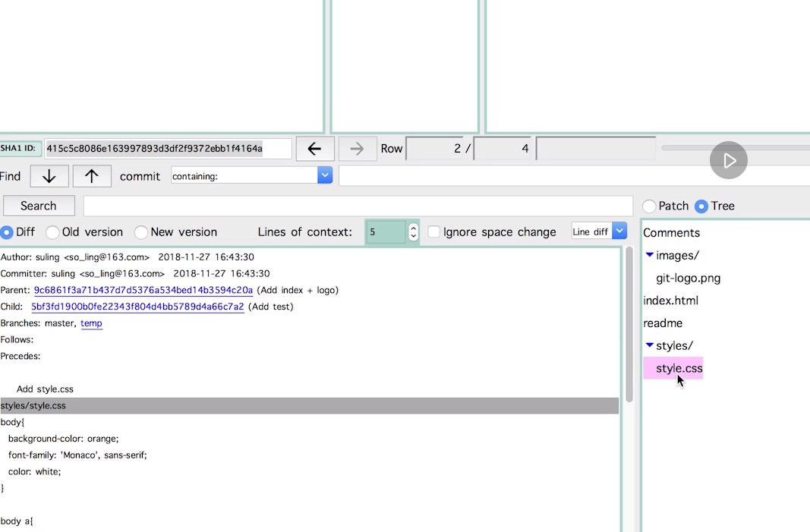Image resolution: width=810 pixels, height=532 pixels.
Task: Click the SHA1 ID input field
Action: coord(168,149)
